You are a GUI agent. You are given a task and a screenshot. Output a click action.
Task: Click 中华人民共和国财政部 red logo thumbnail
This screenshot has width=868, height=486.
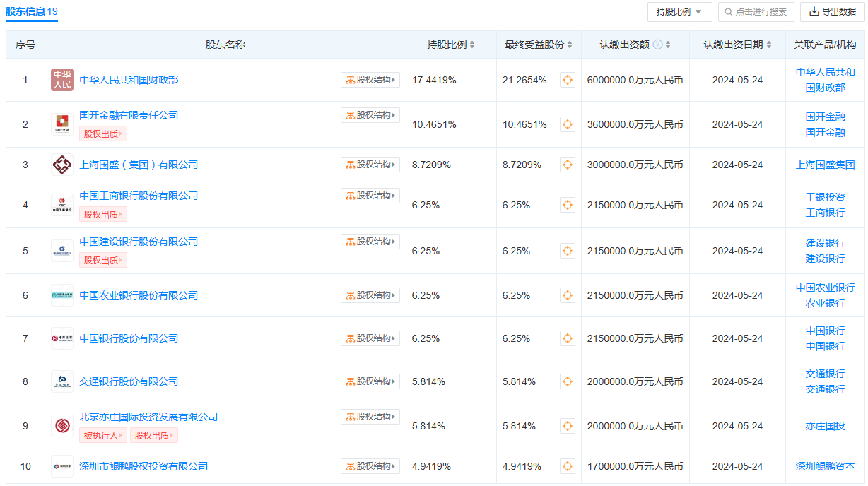62,80
